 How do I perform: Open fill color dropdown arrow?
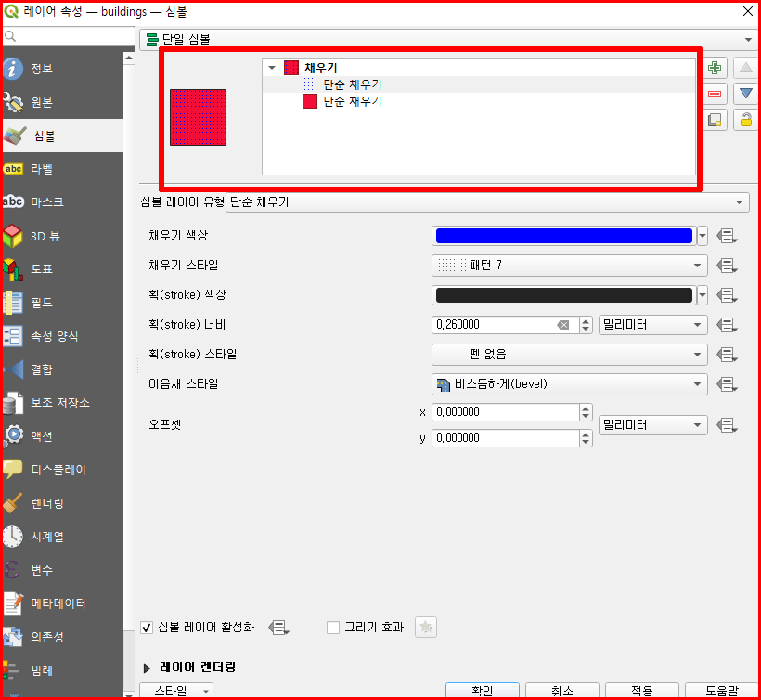point(703,237)
